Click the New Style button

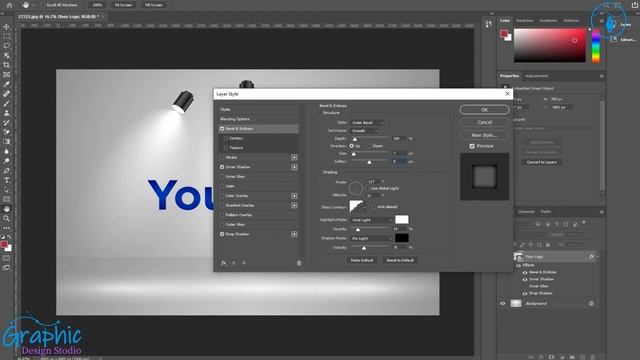[x=484, y=135]
